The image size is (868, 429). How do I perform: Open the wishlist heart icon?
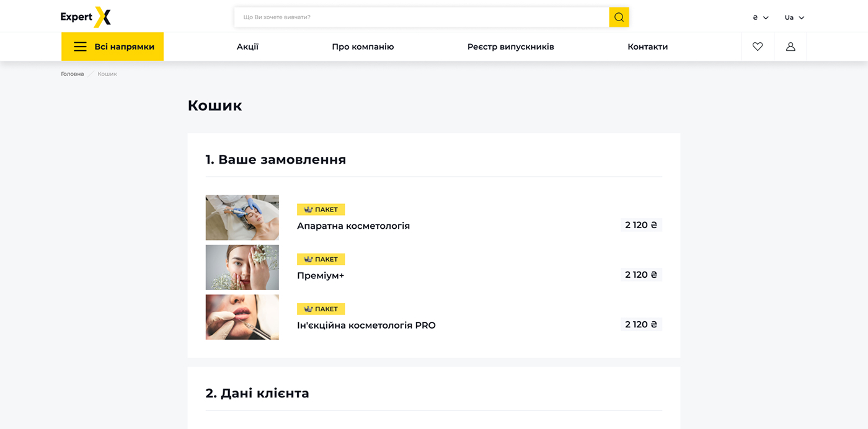click(757, 46)
